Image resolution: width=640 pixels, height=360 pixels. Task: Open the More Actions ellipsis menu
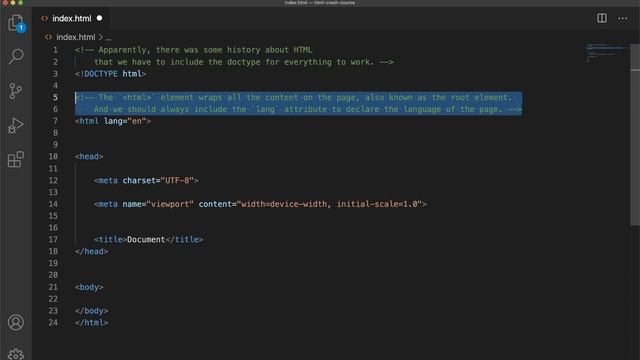(622, 18)
